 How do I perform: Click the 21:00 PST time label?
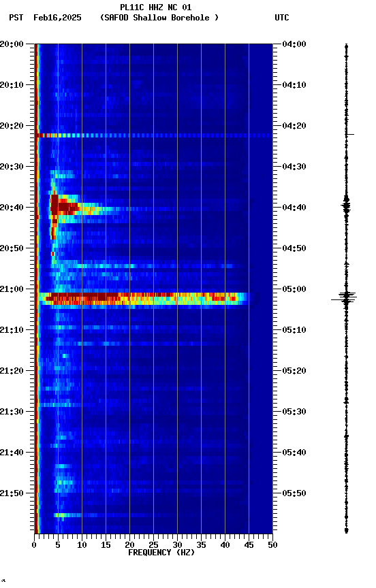pyautogui.click(x=12, y=289)
